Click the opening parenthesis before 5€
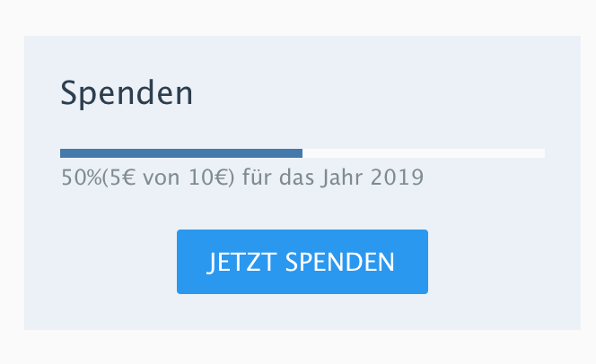Image resolution: width=596 pixels, height=364 pixels. 104,178
